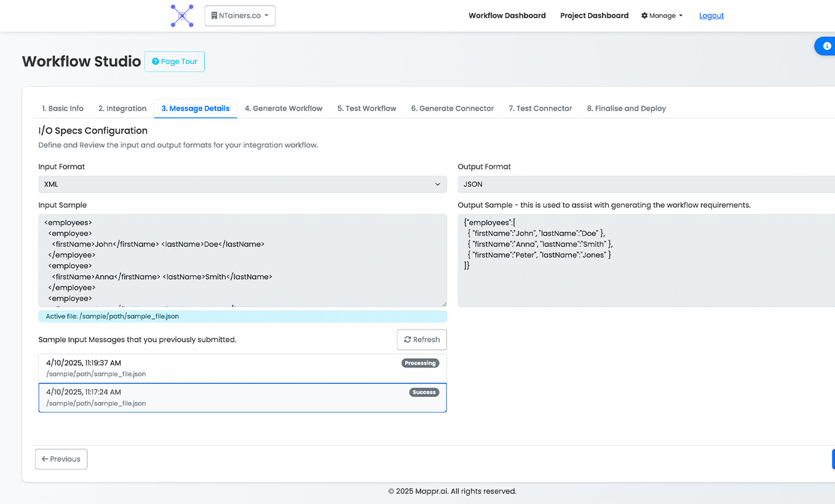Refresh the sample input messages list
The width and height of the screenshot is (835, 504).
pos(422,339)
